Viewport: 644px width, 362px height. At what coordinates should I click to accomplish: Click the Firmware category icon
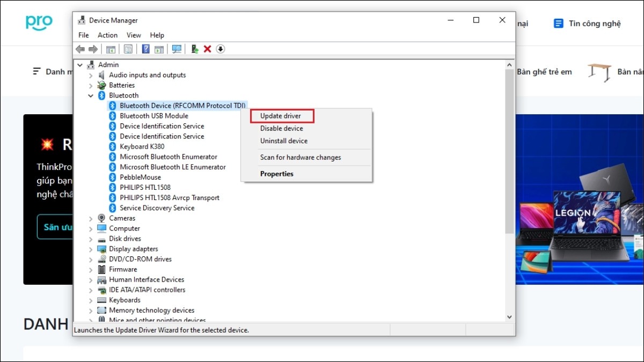pyautogui.click(x=102, y=269)
